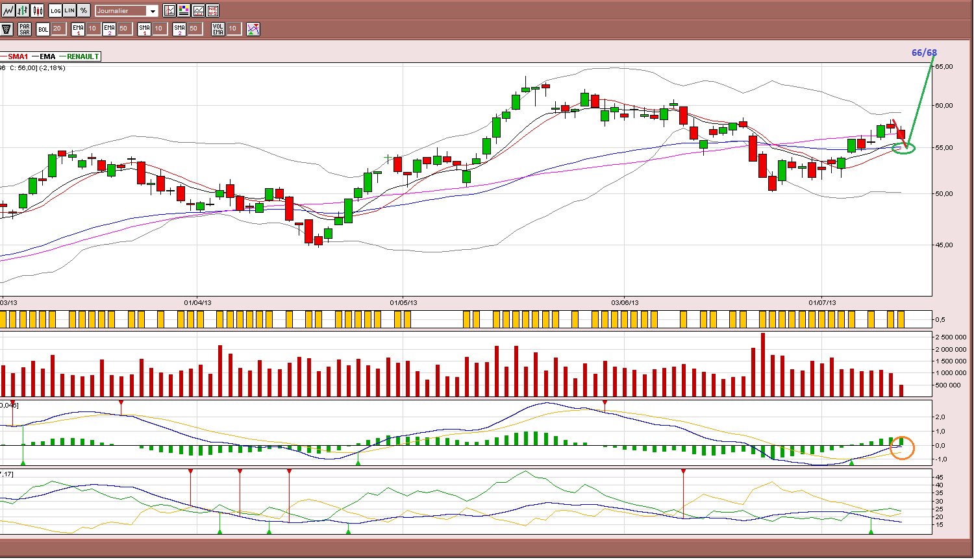The width and height of the screenshot is (974, 560).
Task: Toggle the BOL Bollinger bands indicator
Action: point(43,29)
